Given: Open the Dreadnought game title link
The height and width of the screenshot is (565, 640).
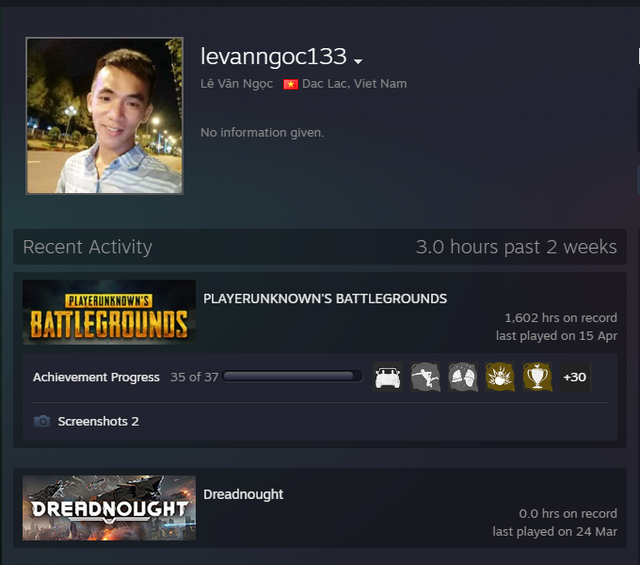Looking at the screenshot, I should click(x=243, y=494).
